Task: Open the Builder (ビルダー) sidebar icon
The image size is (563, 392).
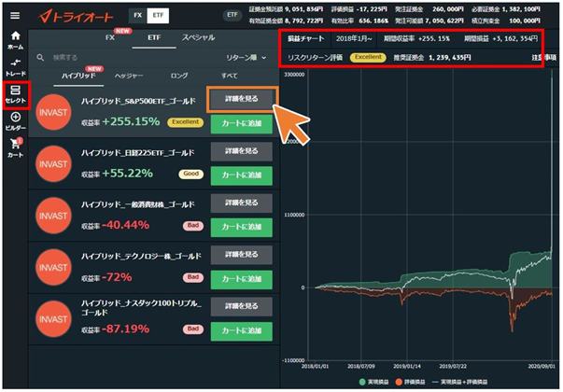Action: 15,121
